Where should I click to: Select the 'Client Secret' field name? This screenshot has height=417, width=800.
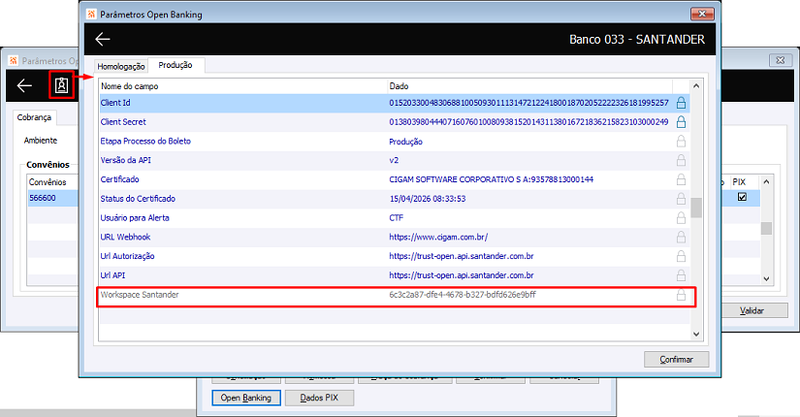123,122
